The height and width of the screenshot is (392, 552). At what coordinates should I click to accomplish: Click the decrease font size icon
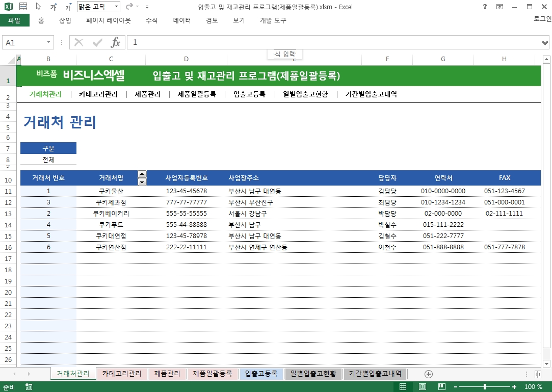click(68, 7)
